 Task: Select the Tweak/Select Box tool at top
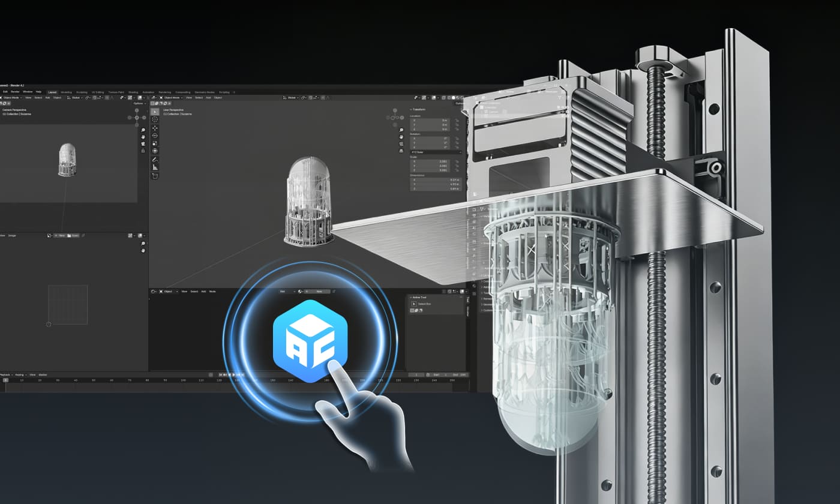coord(155,111)
